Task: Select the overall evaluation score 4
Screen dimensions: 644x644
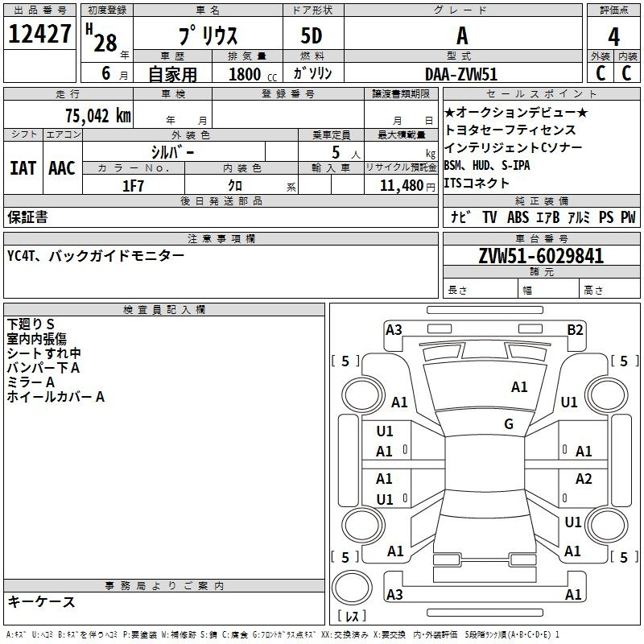Action: tap(613, 36)
